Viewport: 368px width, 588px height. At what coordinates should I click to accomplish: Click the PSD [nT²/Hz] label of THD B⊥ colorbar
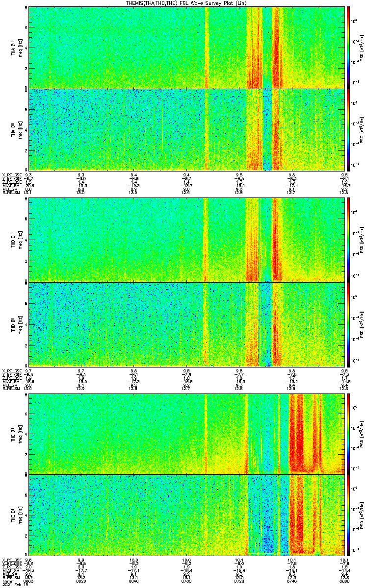coord(363,240)
